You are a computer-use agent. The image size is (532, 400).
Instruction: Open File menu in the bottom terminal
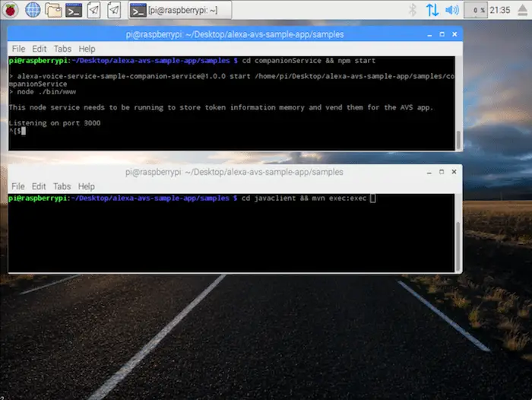[18, 186]
